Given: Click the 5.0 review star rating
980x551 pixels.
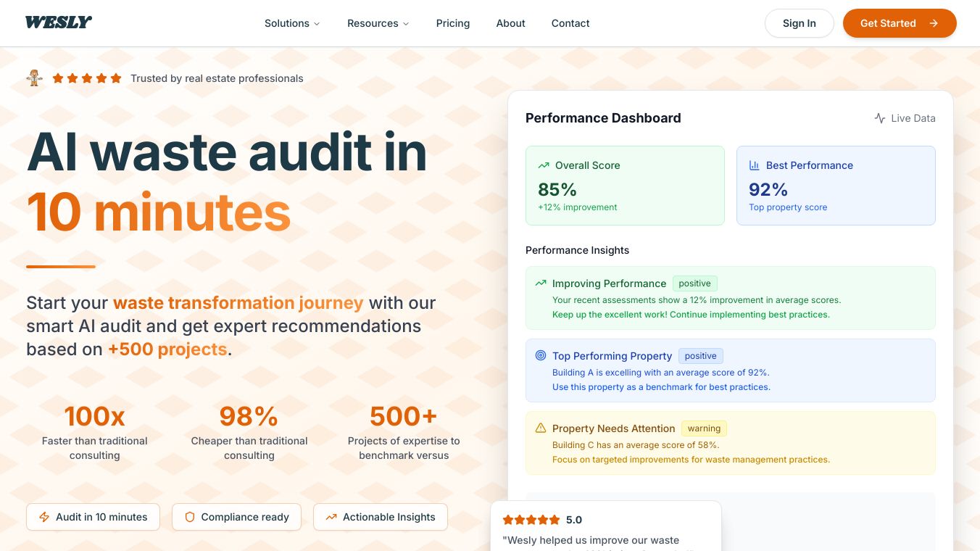Looking at the screenshot, I should [x=531, y=520].
